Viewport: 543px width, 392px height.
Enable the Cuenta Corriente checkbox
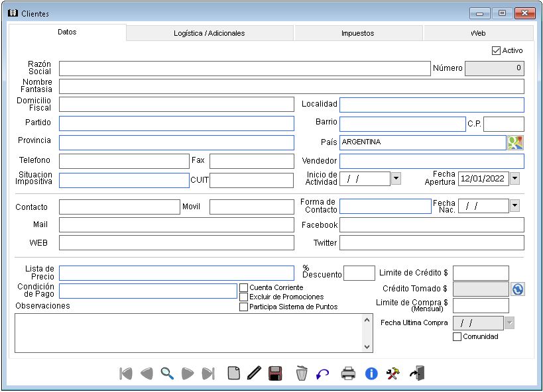click(243, 288)
